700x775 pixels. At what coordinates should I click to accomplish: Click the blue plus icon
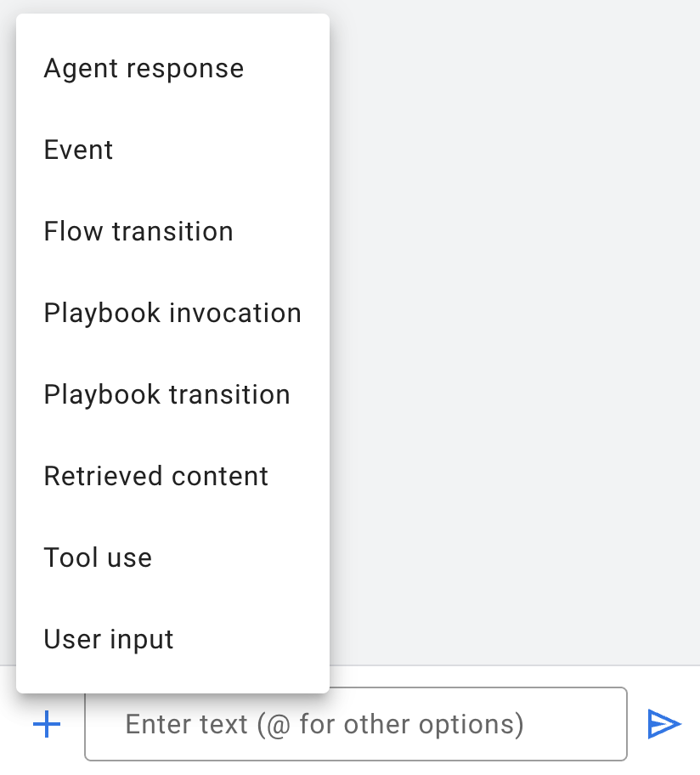pos(47,725)
